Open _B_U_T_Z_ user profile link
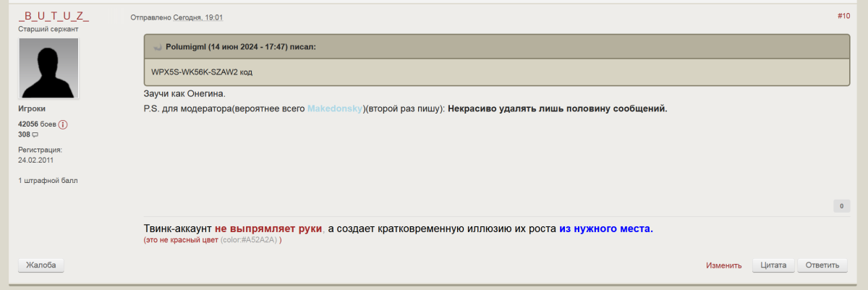The image size is (868, 290). pos(54,16)
